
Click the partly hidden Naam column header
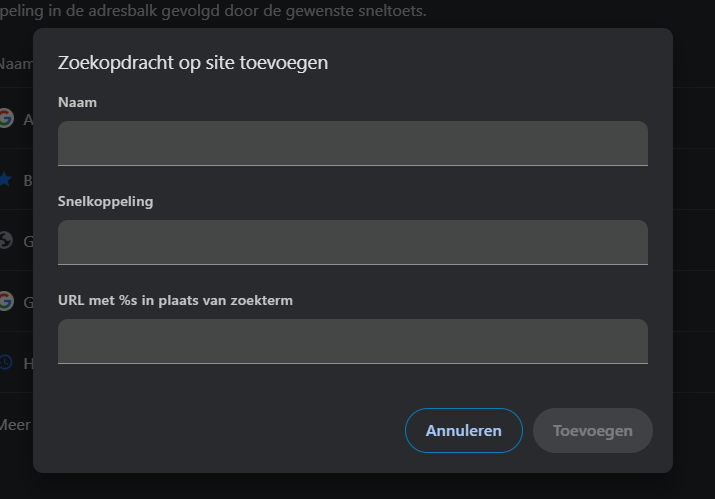16,64
